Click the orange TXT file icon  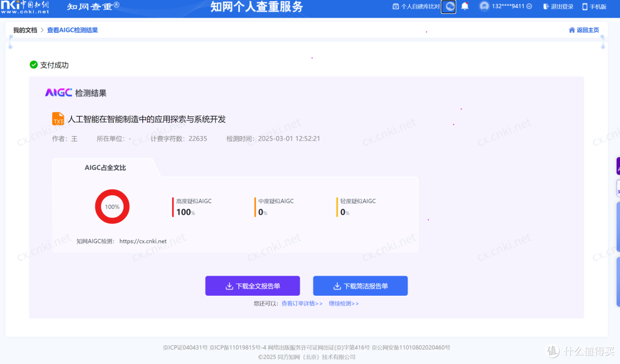tap(58, 119)
